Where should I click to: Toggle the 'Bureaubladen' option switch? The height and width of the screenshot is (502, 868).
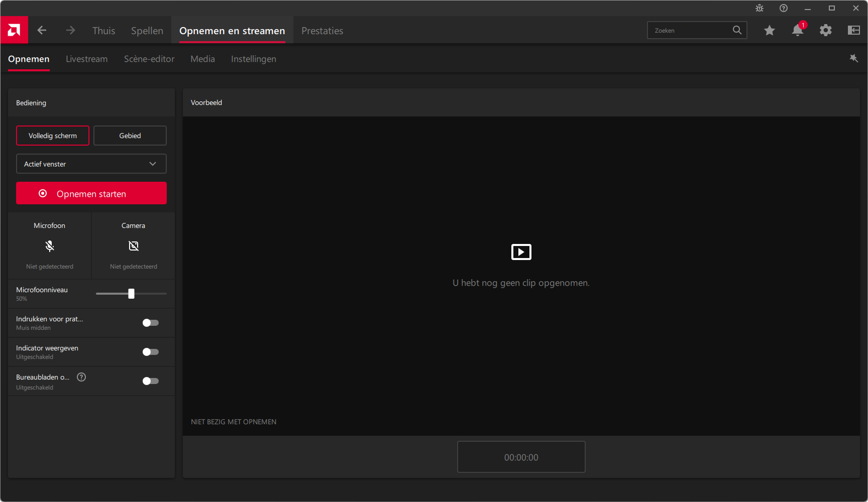(150, 381)
